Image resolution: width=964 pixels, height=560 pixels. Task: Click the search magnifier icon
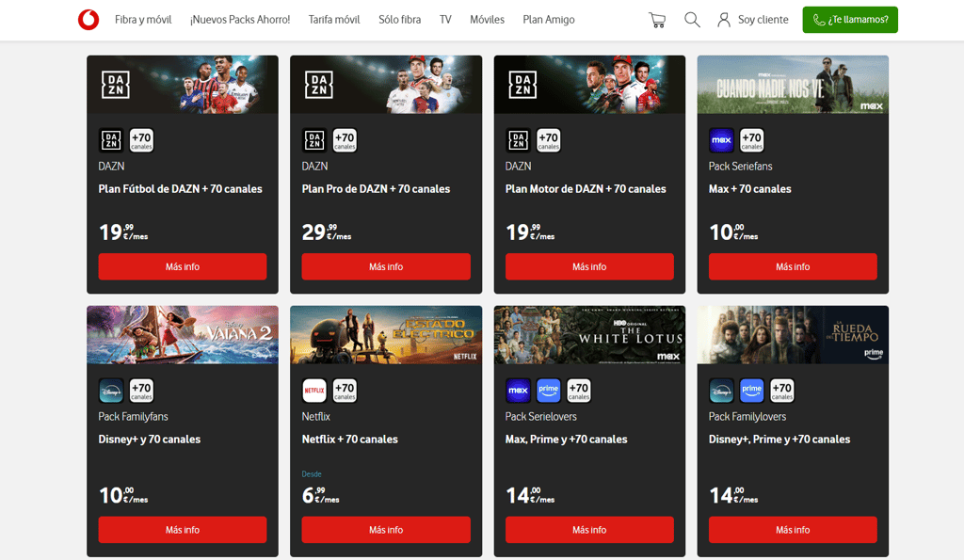coord(692,20)
